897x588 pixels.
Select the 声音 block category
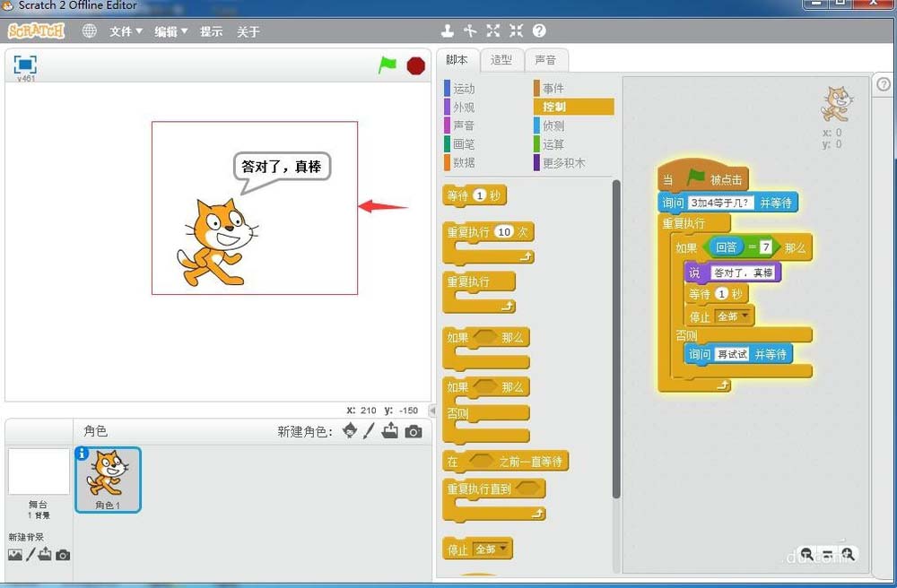tap(460, 125)
